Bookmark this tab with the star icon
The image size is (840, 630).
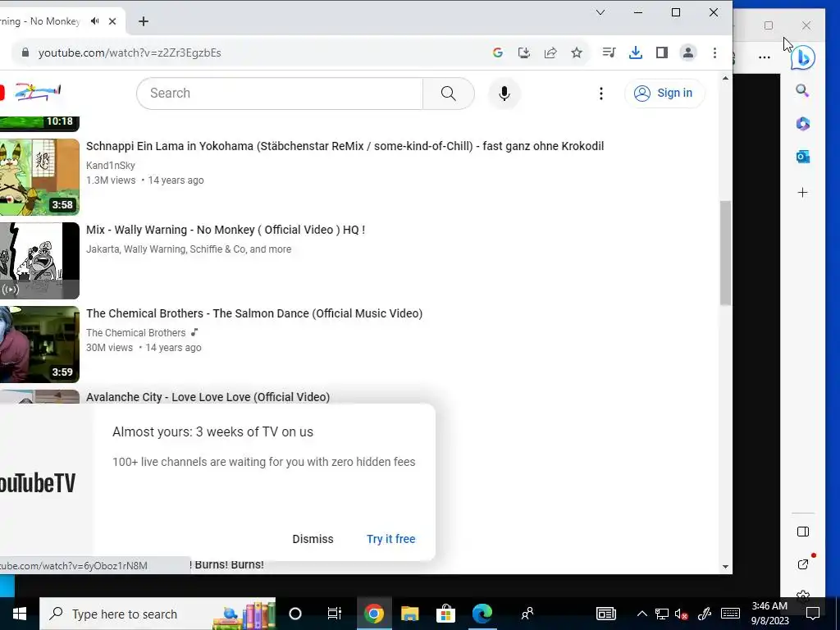(x=577, y=52)
